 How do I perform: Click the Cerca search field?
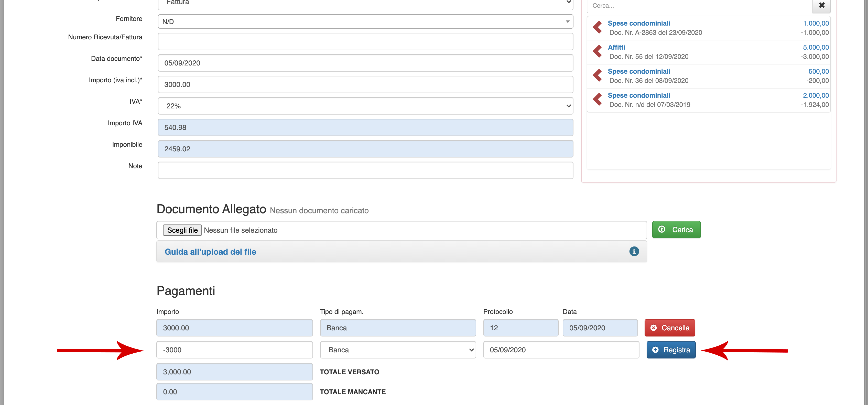(x=699, y=5)
